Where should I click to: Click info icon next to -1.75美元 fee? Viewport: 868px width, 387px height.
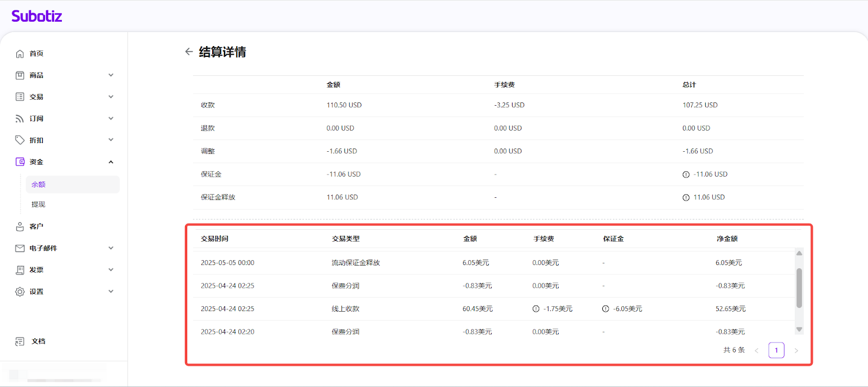pyautogui.click(x=536, y=309)
